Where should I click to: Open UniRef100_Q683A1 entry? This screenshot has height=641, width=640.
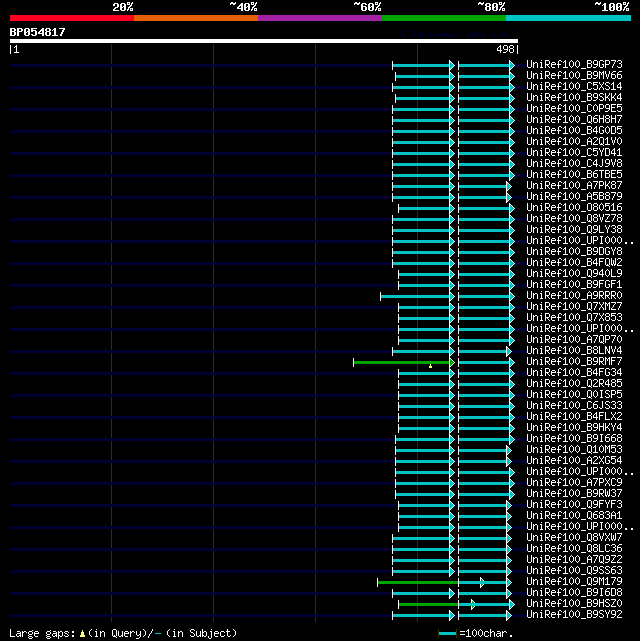574,516
